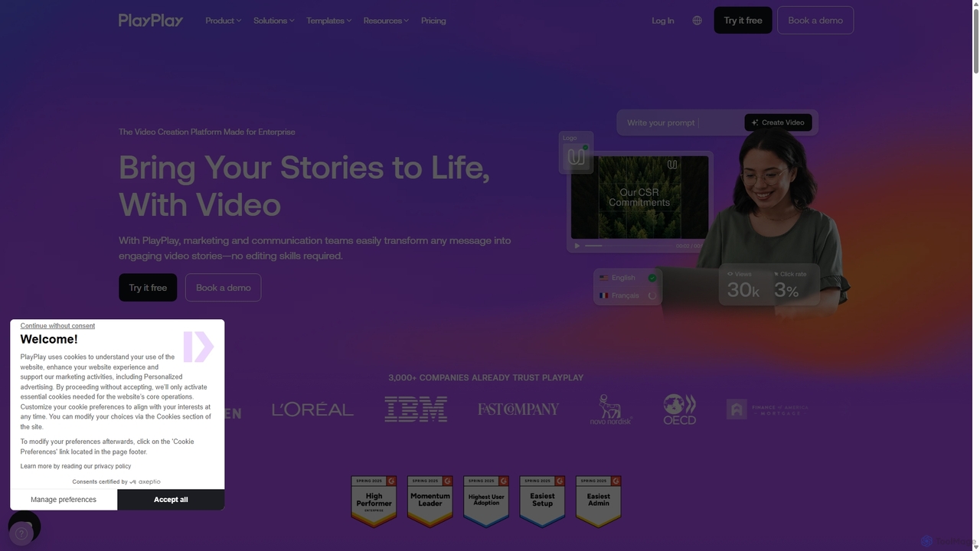
Task: Click the 30k Views stat card
Action: click(x=743, y=285)
